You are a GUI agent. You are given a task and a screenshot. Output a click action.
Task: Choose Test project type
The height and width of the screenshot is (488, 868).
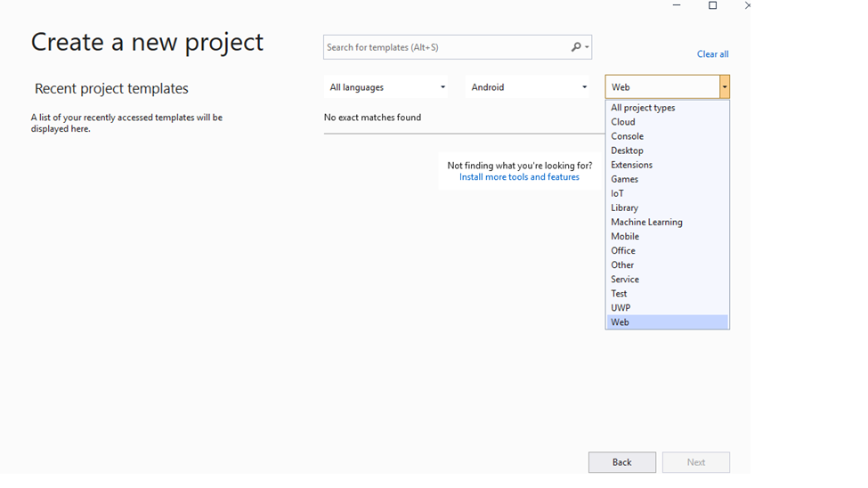pyautogui.click(x=667, y=294)
